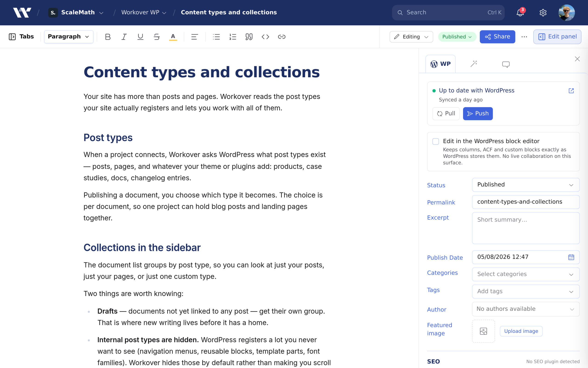Click the Share button
This screenshot has height=368, width=588.
[x=497, y=37]
